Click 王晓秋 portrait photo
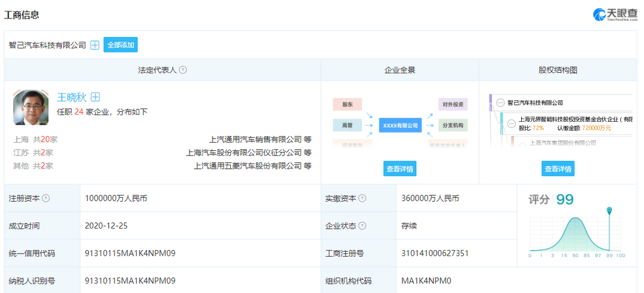Image resolution: width=644 pixels, height=293 pixels. [31, 107]
